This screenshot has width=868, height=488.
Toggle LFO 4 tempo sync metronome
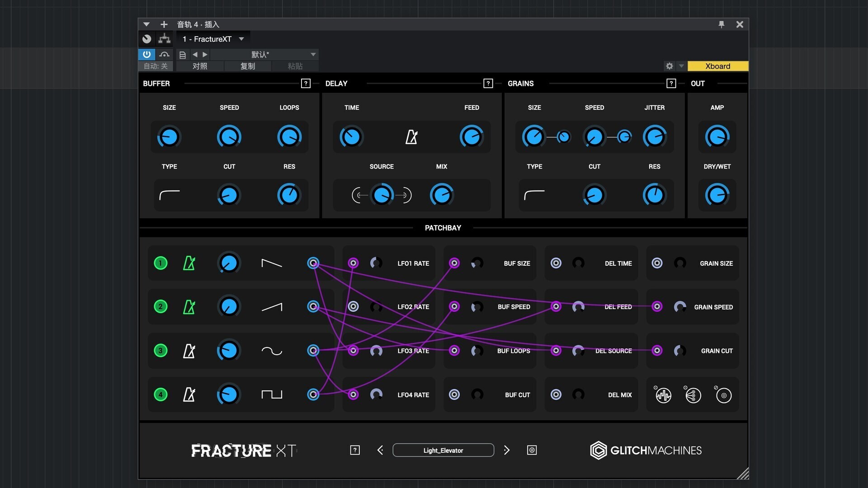click(x=189, y=394)
